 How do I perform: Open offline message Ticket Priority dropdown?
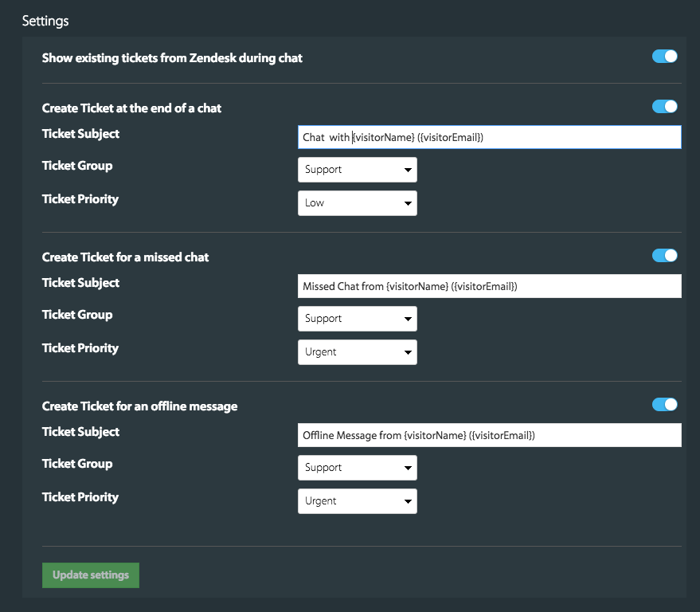[357, 501]
